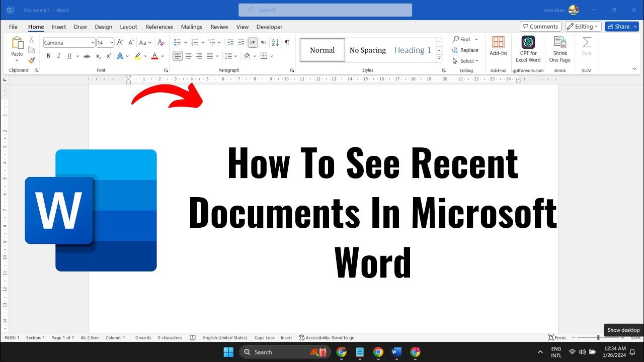Click the Sort A to Z icon
Image resolution: width=644 pixels, height=362 pixels.
point(275,43)
